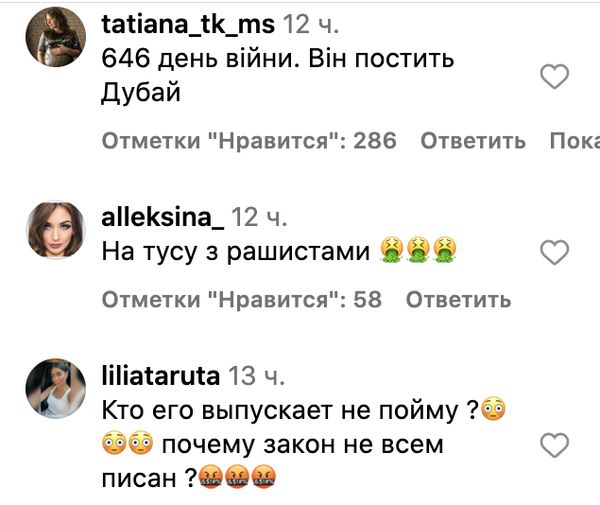Like alleksina_'s comment with the heart icon
This screenshot has height=505, width=600.
(x=554, y=252)
